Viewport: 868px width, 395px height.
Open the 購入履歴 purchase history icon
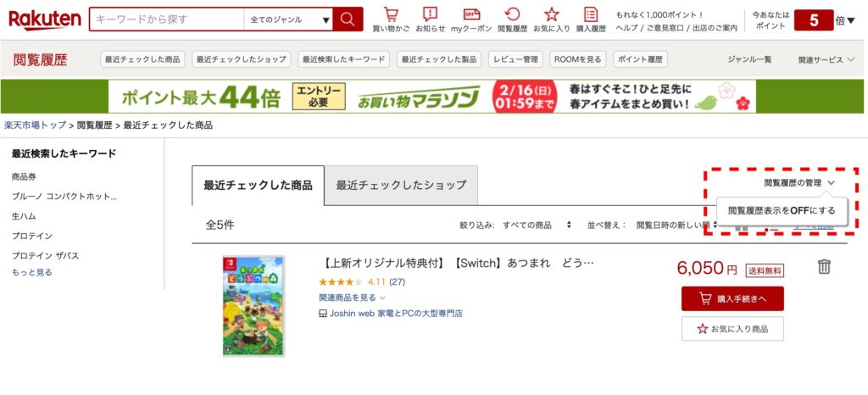(x=591, y=19)
